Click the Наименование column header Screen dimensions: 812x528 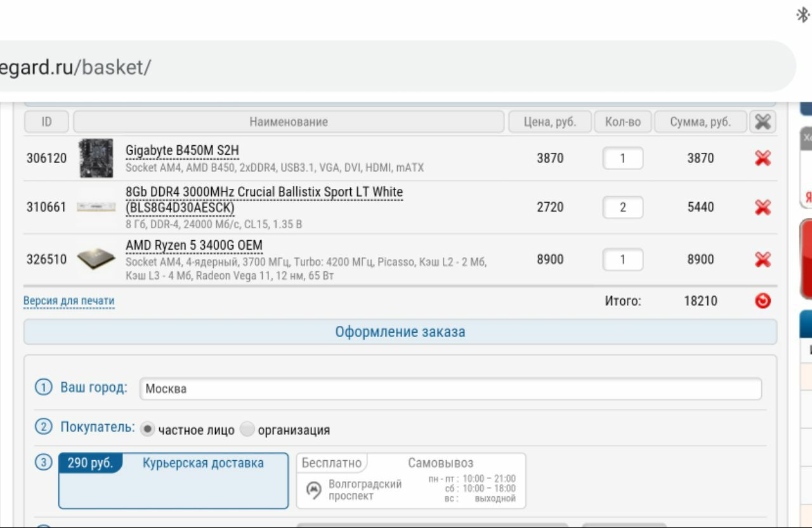[289, 122]
